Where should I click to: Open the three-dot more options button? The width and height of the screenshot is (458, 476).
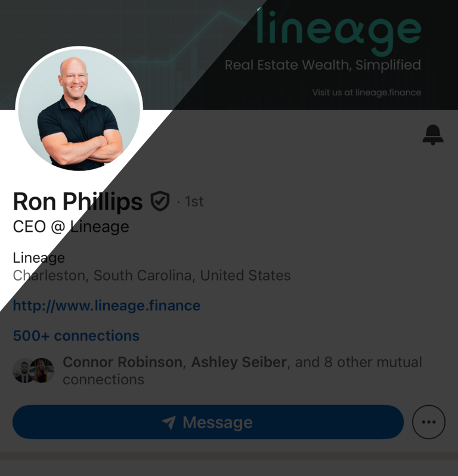coord(429,422)
